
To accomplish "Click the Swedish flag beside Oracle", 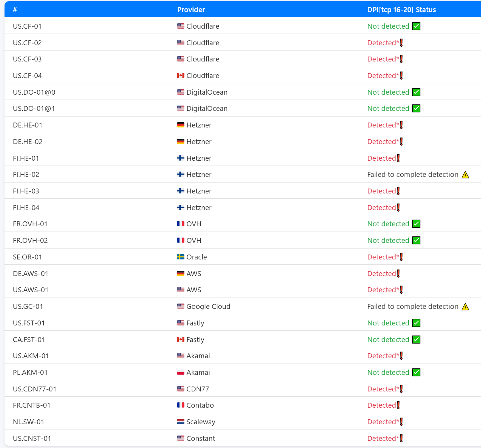I will point(181,257).
